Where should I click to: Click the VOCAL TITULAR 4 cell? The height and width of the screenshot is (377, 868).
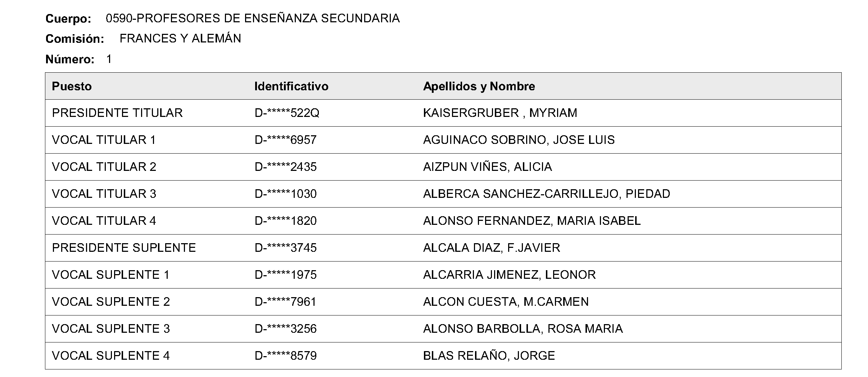tap(104, 221)
